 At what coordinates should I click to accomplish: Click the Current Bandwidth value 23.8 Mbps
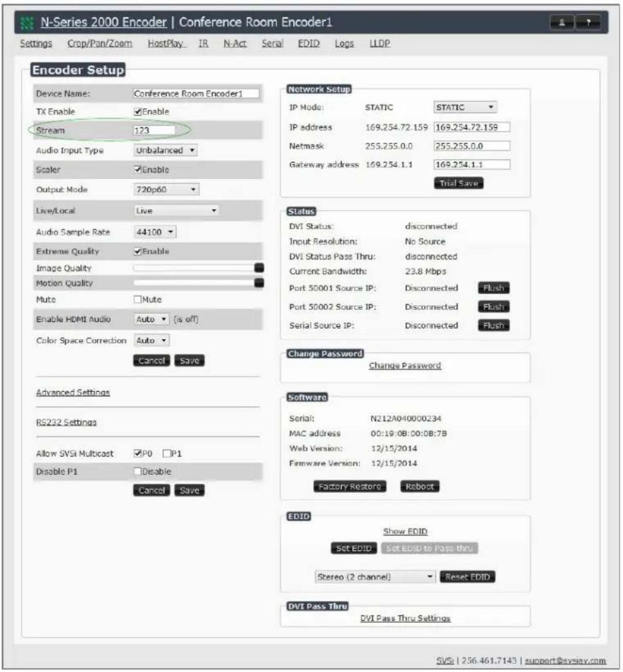click(426, 272)
